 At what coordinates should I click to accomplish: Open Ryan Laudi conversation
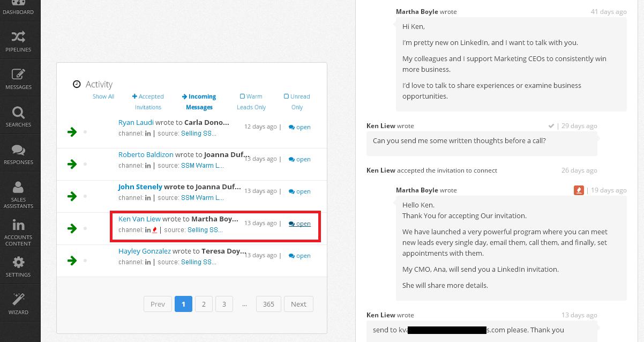(299, 128)
